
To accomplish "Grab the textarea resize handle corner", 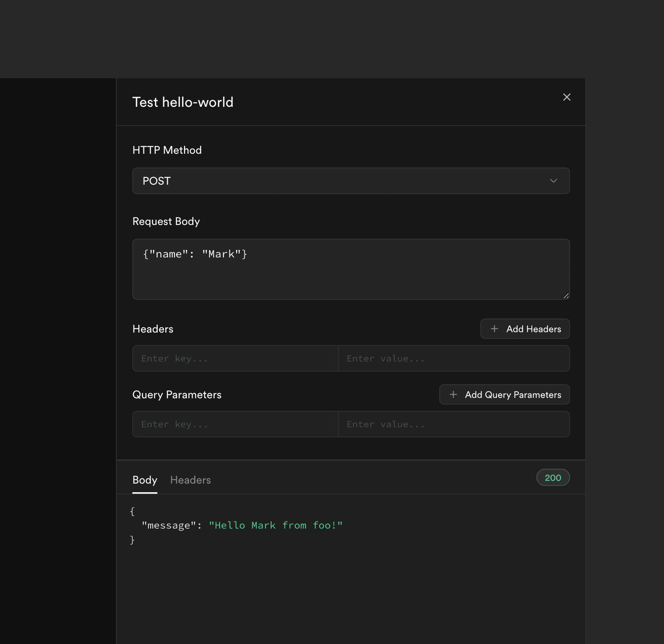I will point(566,296).
